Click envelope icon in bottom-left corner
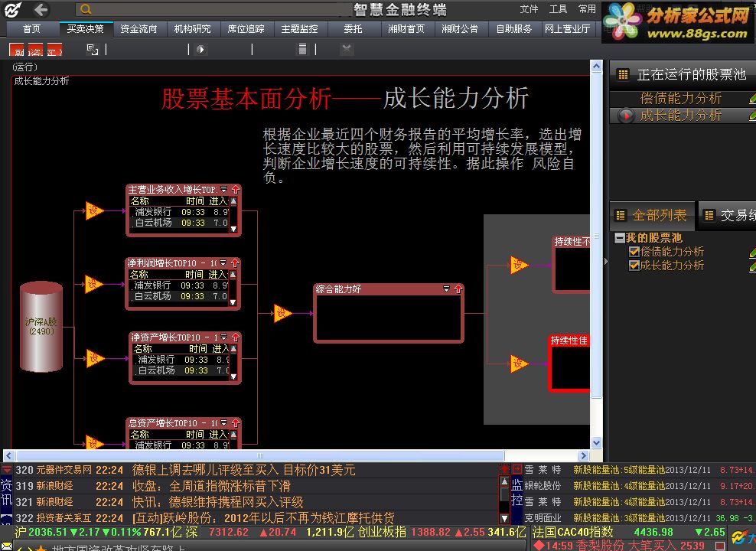 click(x=6, y=545)
